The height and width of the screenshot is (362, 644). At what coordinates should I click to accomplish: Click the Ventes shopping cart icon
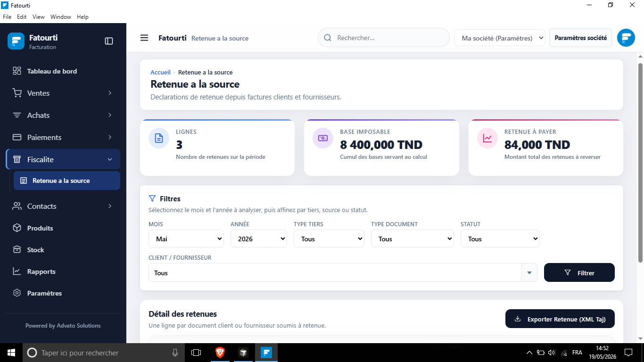[x=17, y=93]
